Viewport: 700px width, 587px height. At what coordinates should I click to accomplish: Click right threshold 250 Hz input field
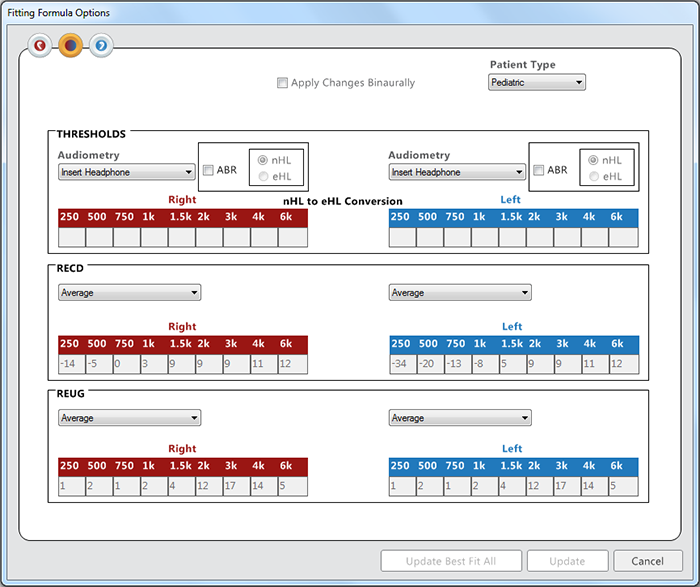72,237
